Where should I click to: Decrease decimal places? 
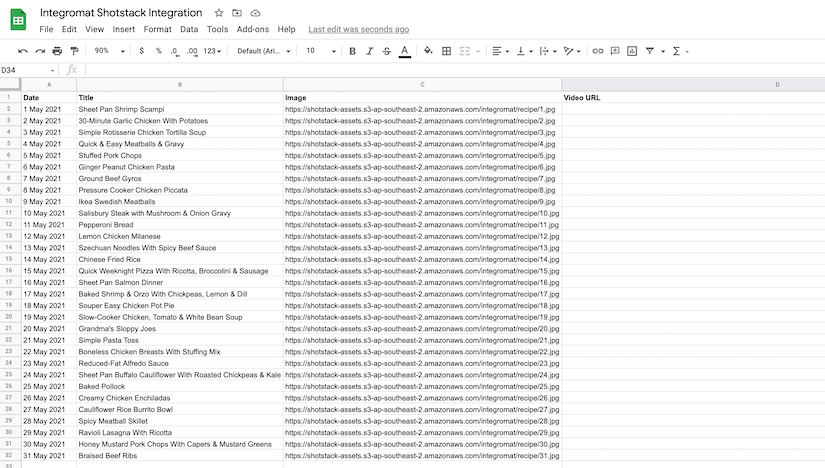(x=174, y=51)
